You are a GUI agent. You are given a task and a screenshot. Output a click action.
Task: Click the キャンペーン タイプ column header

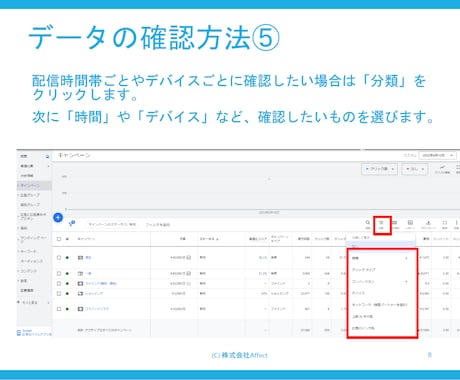(279, 239)
